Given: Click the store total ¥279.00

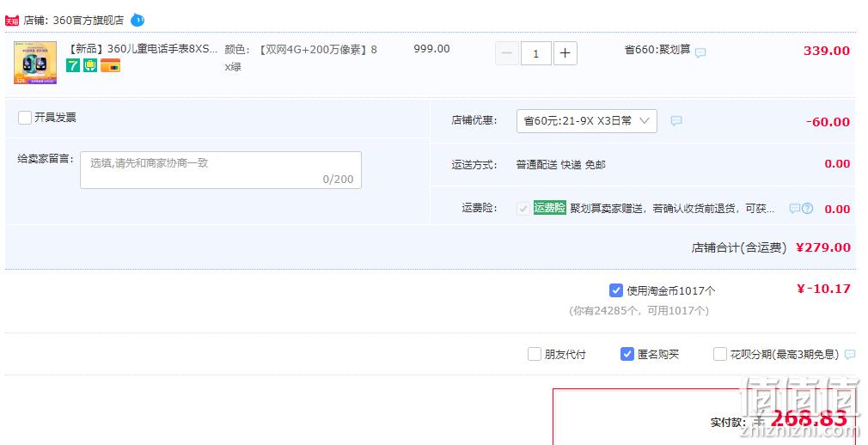Looking at the screenshot, I should click(x=823, y=247).
